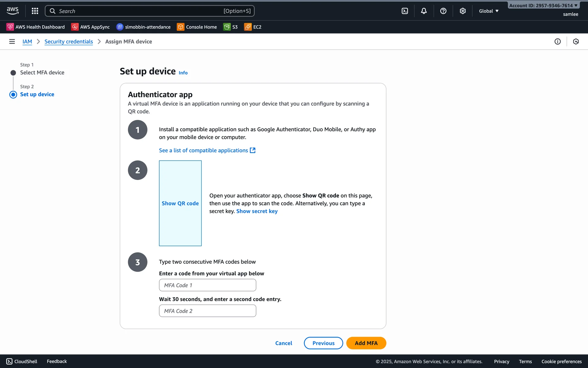
Task: Go to Security credentials breadcrumb
Action: pos(69,41)
